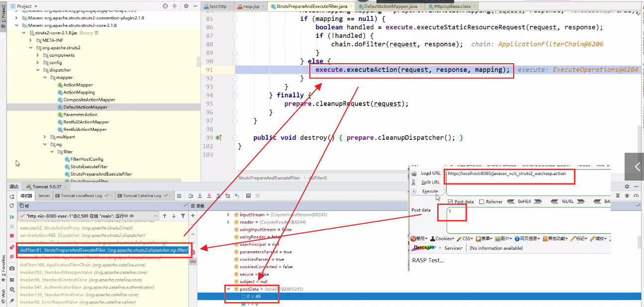644x307 pixels.
Task: Open Project panel gear settings
Action: pyautogui.click(x=186, y=6)
